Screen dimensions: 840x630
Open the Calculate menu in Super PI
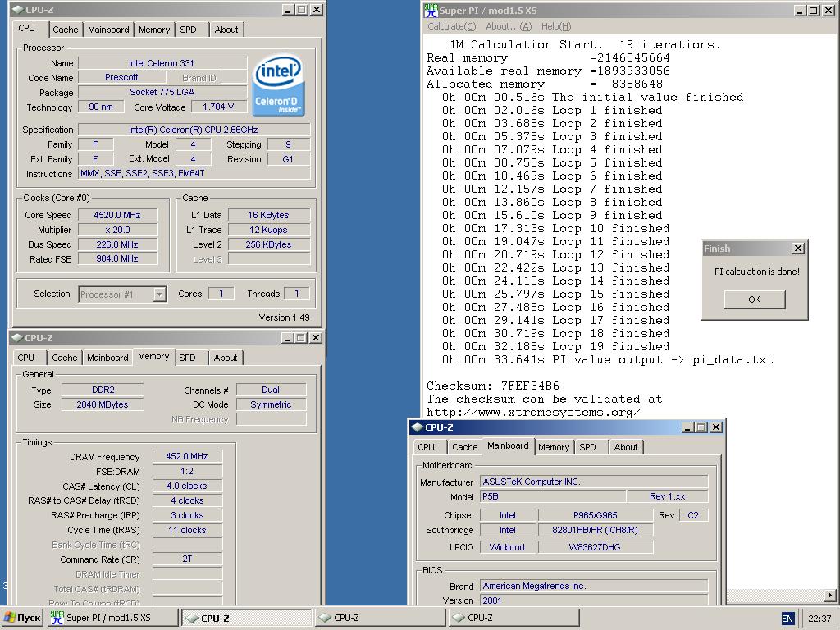click(x=452, y=26)
